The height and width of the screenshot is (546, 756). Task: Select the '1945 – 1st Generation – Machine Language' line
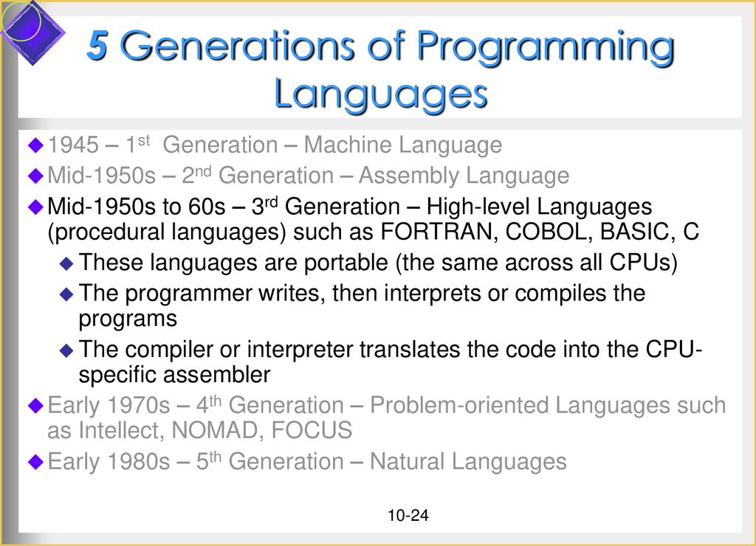tap(275, 145)
